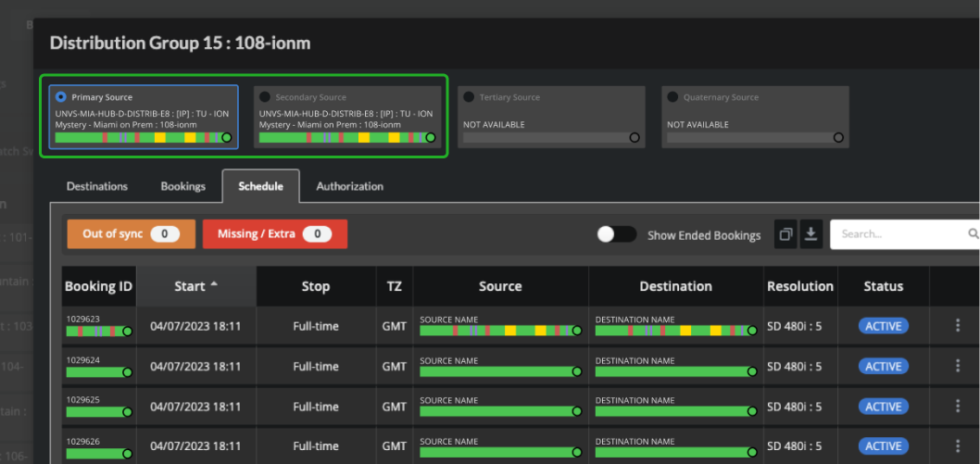The width and height of the screenshot is (980, 464).
Task: Click the Out of sync count badge
Action: point(165,234)
